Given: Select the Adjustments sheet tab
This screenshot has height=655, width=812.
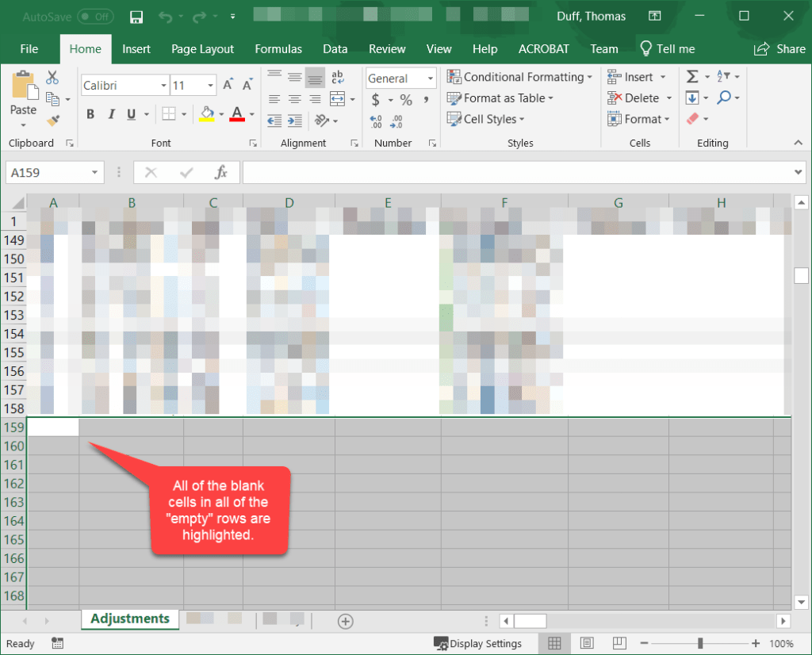Looking at the screenshot, I should [x=129, y=619].
